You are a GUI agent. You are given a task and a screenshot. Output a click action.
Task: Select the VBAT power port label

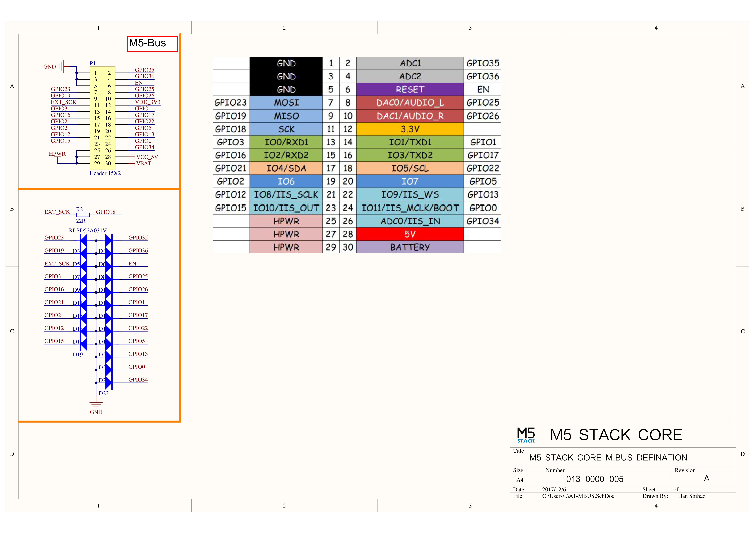click(x=144, y=164)
